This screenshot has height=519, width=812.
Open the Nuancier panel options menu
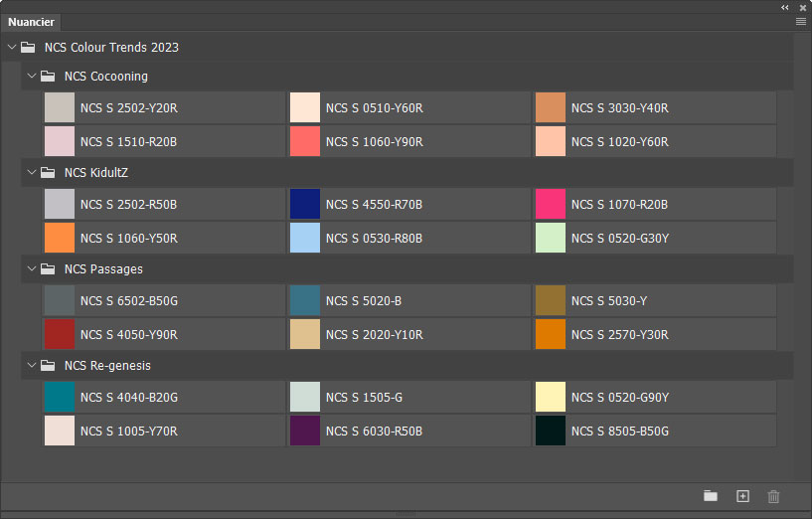pyautogui.click(x=801, y=22)
